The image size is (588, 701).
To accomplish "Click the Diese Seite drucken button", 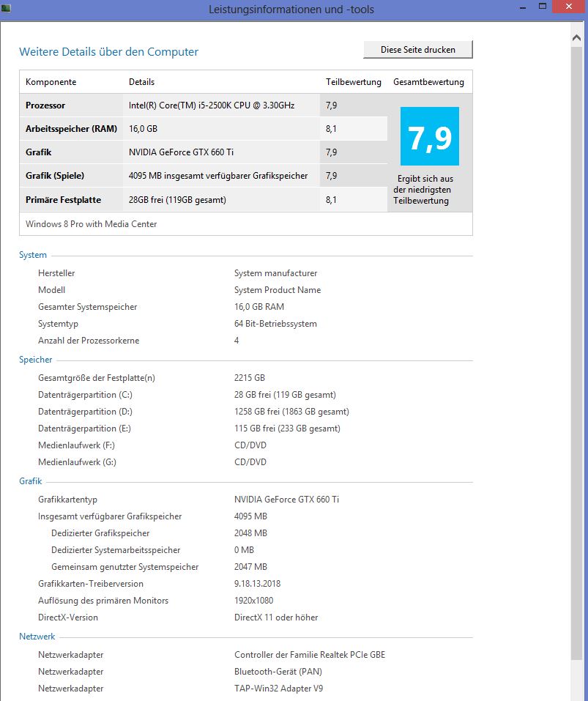I will [x=417, y=50].
